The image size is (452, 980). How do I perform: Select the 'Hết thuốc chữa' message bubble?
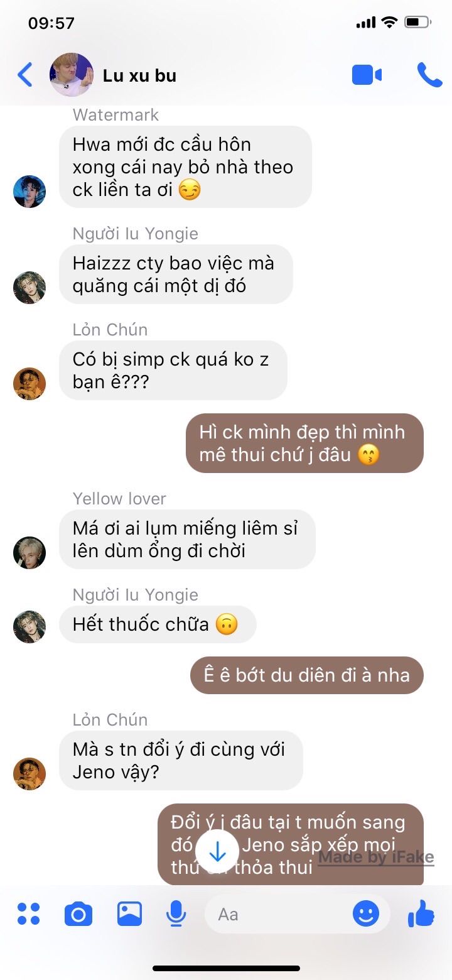pyautogui.click(x=158, y=624)
